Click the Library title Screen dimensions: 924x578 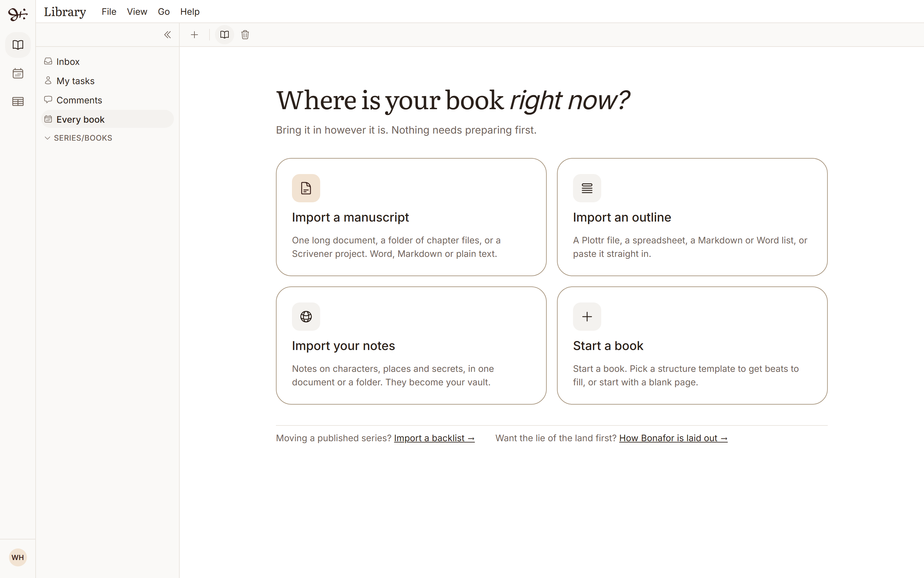65,12
